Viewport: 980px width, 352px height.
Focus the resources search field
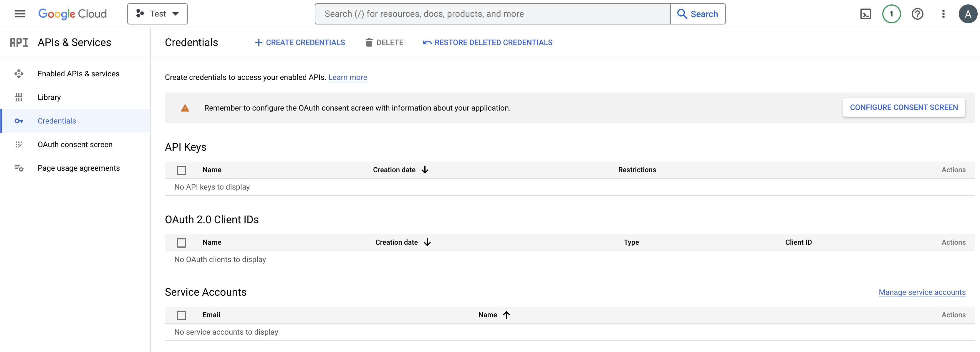point(492,14)
